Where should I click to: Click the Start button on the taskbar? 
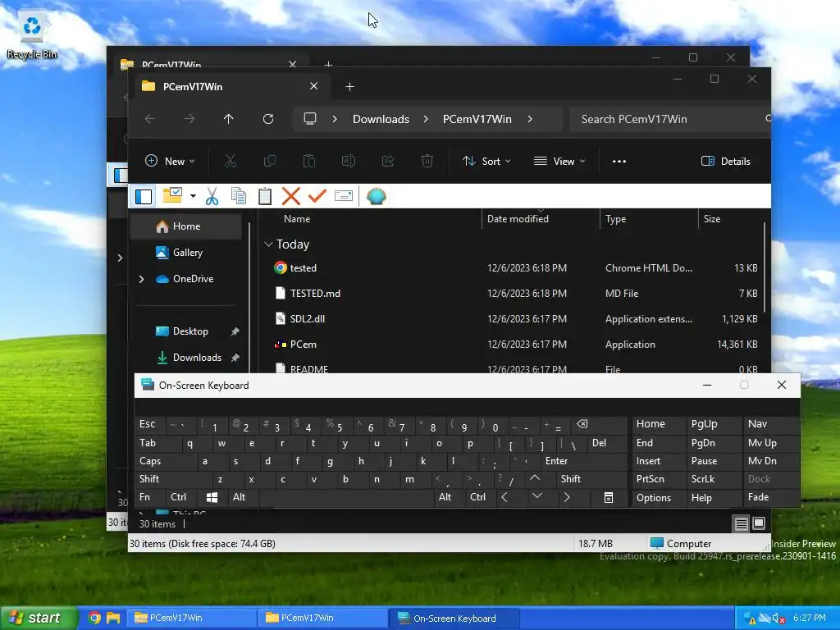(x=39, y=618)
